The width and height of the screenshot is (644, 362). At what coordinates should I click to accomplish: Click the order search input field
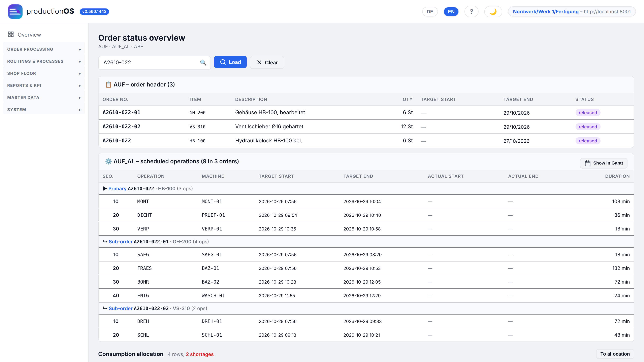155,63
